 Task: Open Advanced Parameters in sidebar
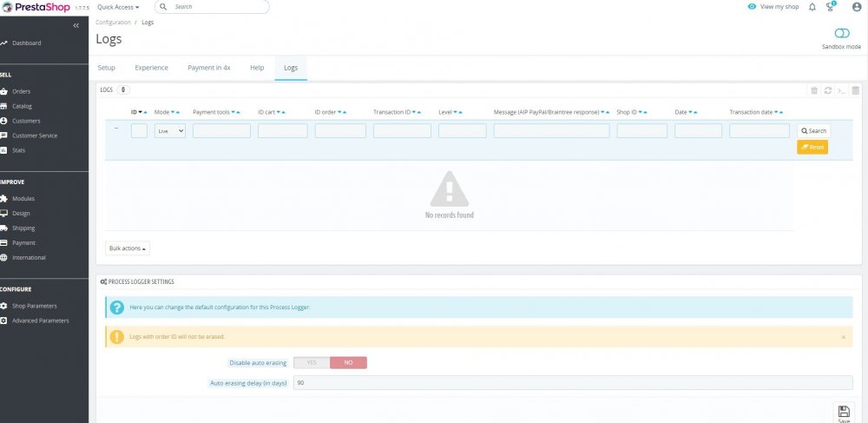click(41, 321)
